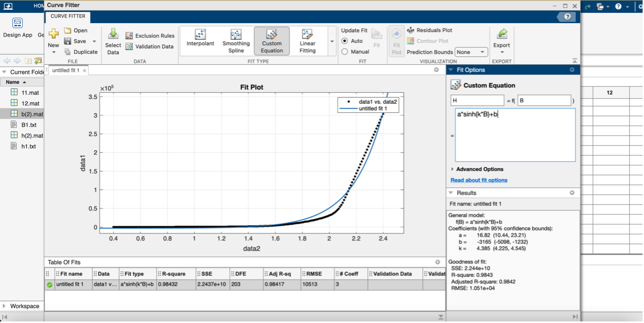
Task: Select the Smoothing Spline fit type
Action: click(x=236, y=41)
